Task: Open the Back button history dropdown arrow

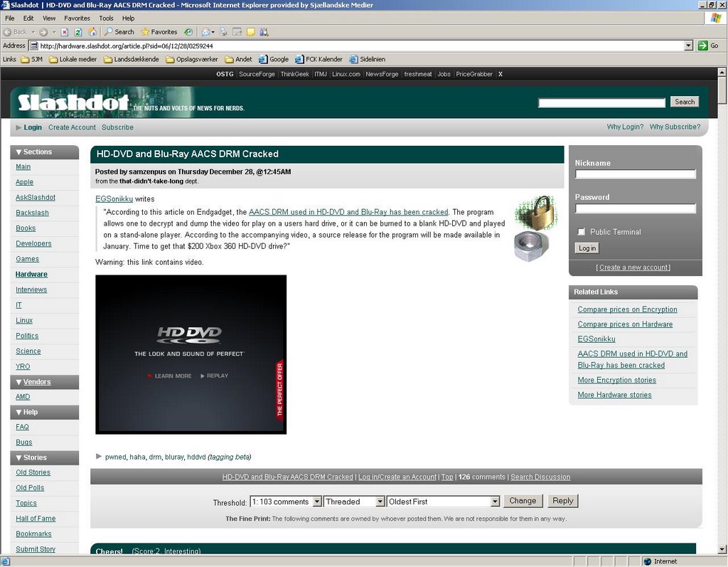Action: pos(33,32)
